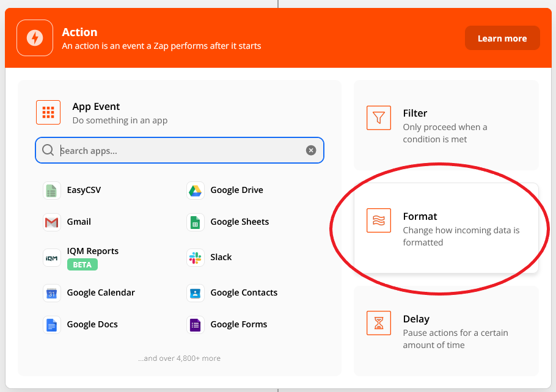Image resolution: width=556 pixels, height=392 pixels.
Task: Click the EasyCSV app icon
Action: pos(52,191)
